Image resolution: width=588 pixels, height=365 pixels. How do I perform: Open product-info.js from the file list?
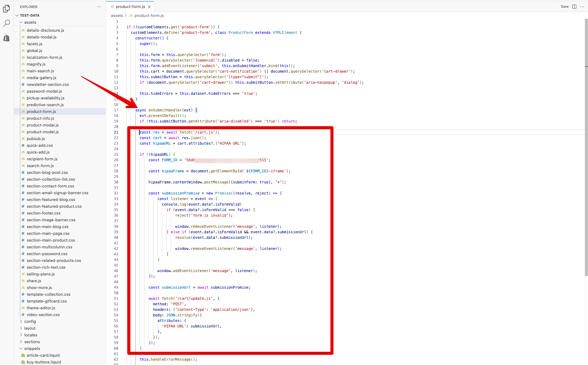pyautogui.click(x=40, y=118)
